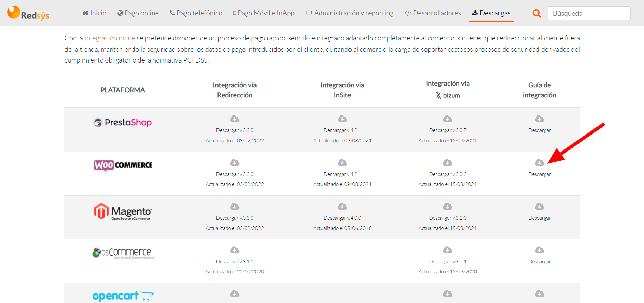Viewport: 644px width, 303px height.
Task: Click the orange search magnifier icon
Action: [x=537, y=13]
